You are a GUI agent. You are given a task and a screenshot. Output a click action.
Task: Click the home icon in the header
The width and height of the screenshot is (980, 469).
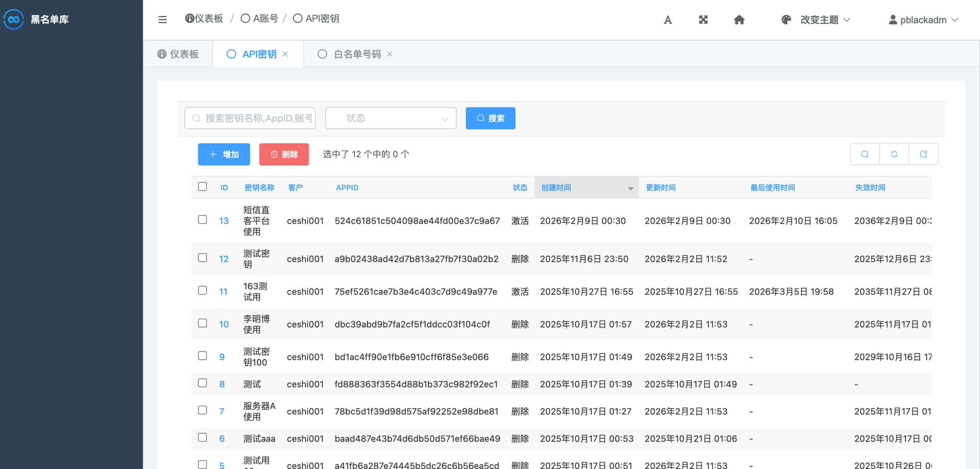point(739,20)
